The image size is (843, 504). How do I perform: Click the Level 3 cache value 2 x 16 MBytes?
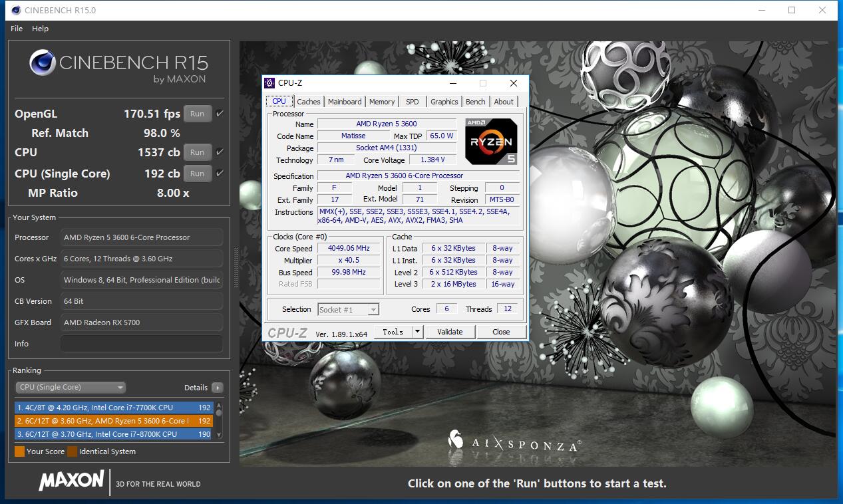[453, 284]
